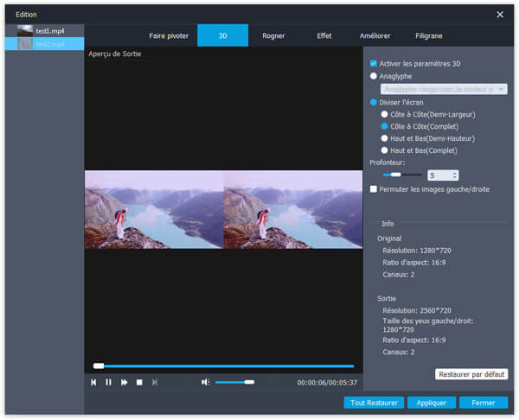The image size is (519, 420).
Task: Jump to the previous frame in playback
Action: point(93,382)
